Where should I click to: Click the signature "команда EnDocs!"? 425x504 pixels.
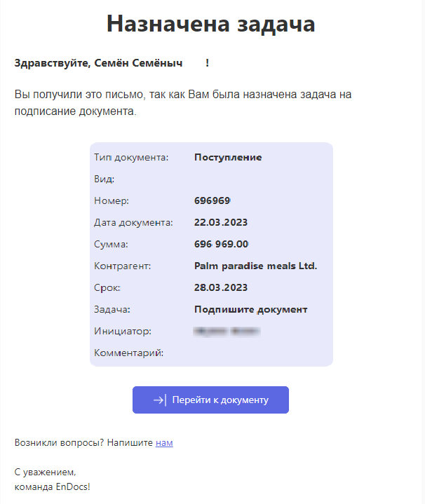tap(53, 486)
